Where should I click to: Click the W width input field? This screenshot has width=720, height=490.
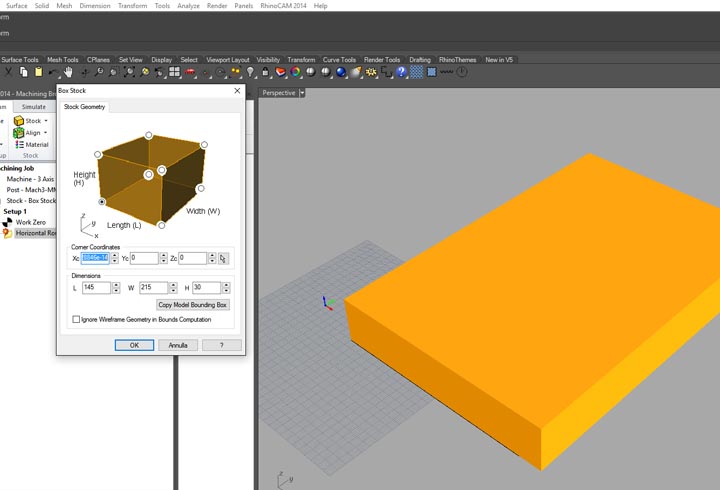[x=153, y=287]
